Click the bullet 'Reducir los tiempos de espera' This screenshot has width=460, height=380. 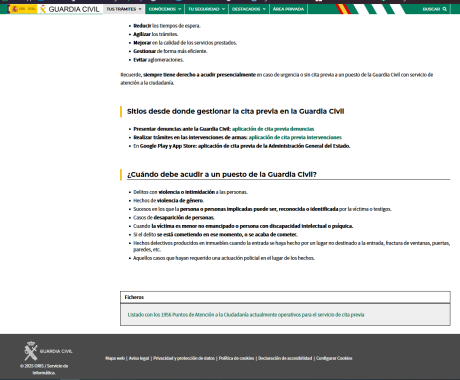(x=167, y=26)
